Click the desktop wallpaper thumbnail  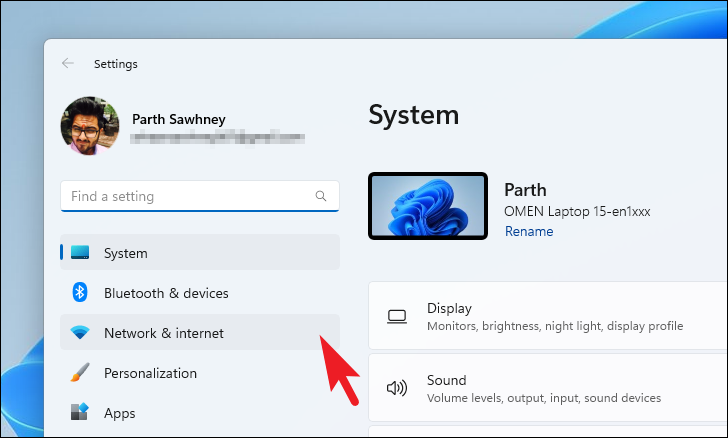click(428, 206)
